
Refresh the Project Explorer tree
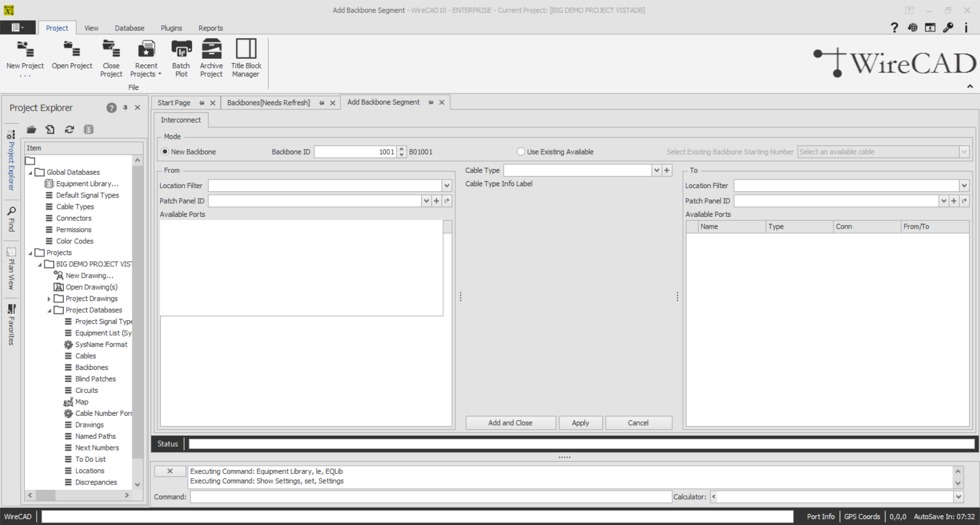click(69, 130)
